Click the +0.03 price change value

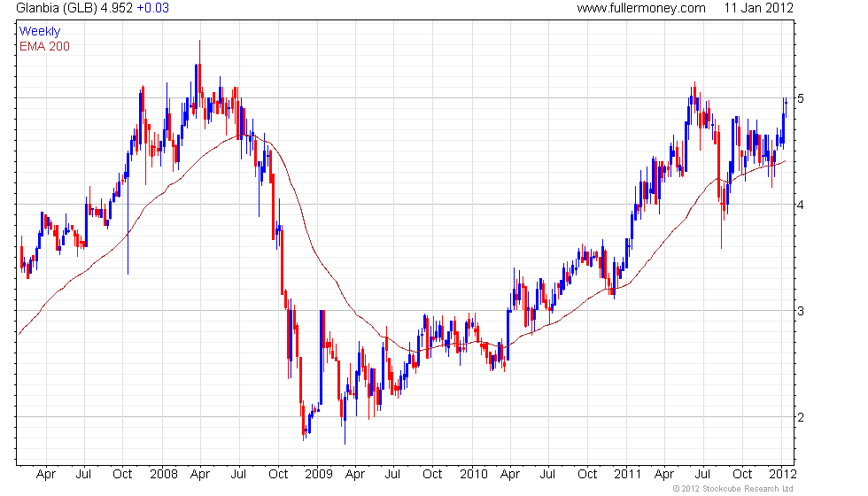coord(152,8)
